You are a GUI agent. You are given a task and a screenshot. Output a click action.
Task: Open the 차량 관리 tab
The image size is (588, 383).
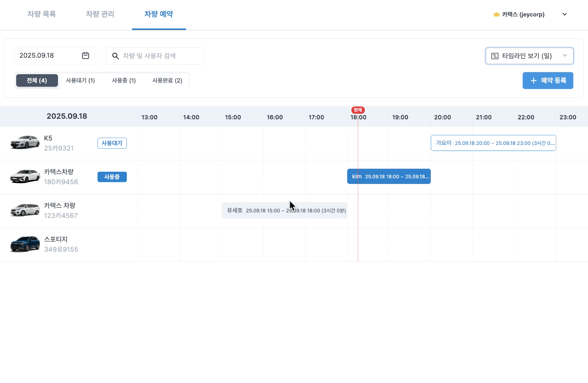(100, 14)
